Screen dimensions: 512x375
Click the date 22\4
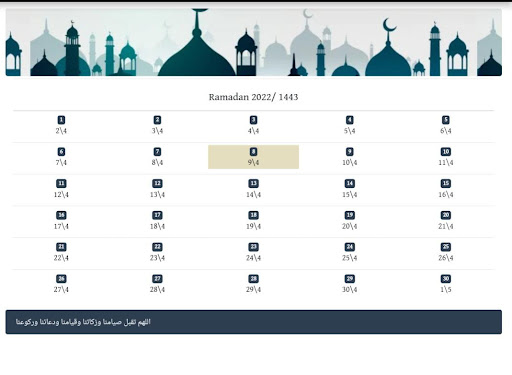click(61, 258)
